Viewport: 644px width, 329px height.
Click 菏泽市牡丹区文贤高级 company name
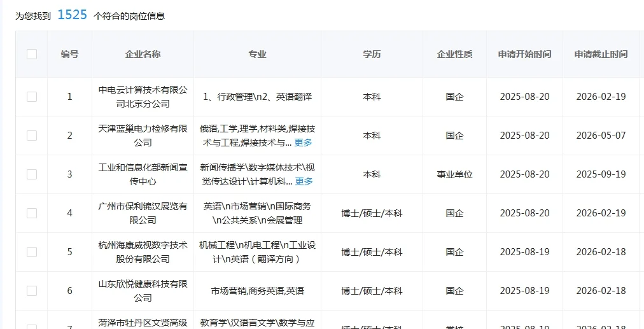[x=143, y=323]
